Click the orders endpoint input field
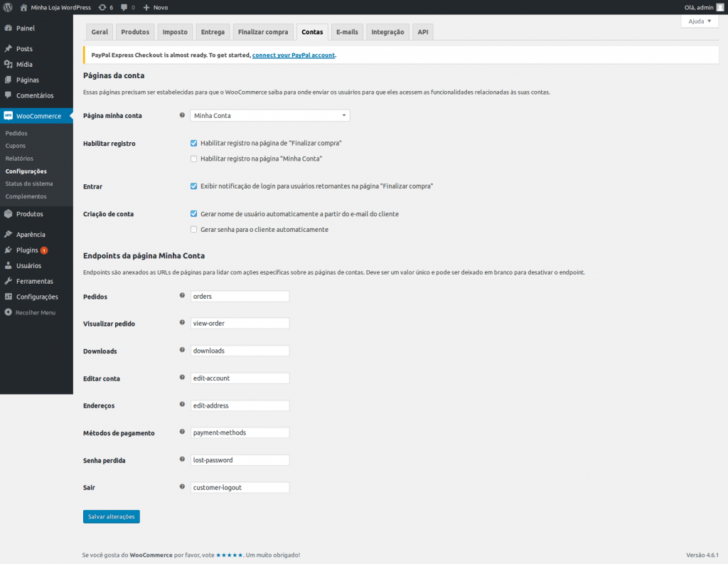 240,296
